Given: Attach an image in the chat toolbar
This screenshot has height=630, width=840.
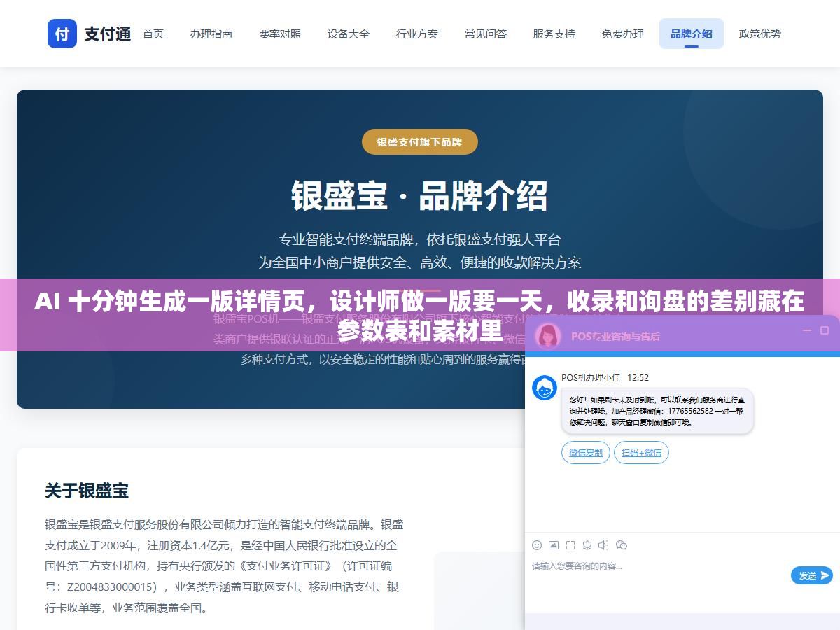Looking at the screenshot, I should pyautogui.click(x=554, y=545).
